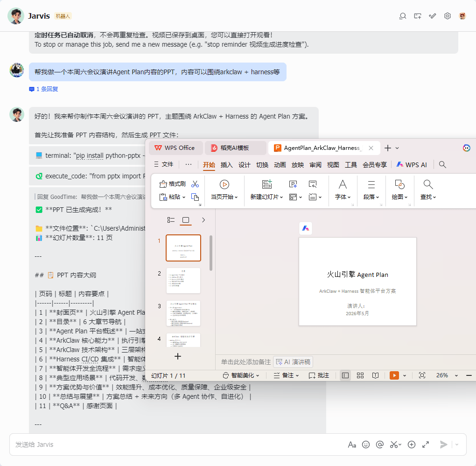
Task: Open the new tab dropdown arrow beside plus
Action: tap(397, 148)
